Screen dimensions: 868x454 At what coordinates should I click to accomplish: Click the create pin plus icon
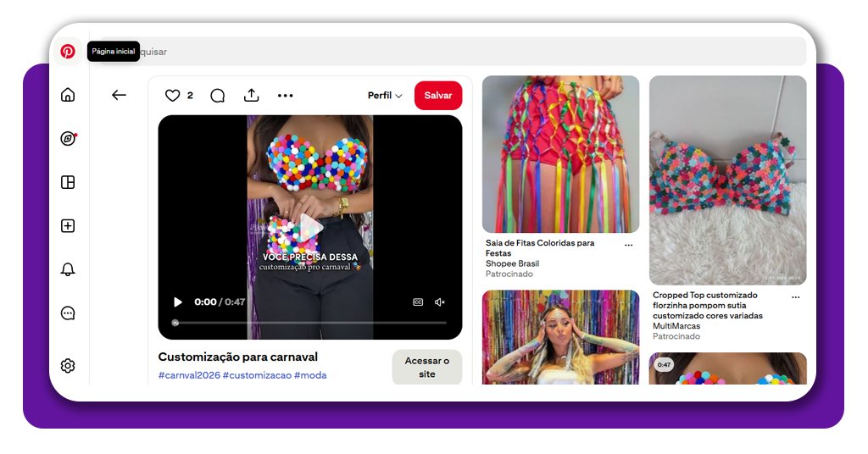(68, 225)
